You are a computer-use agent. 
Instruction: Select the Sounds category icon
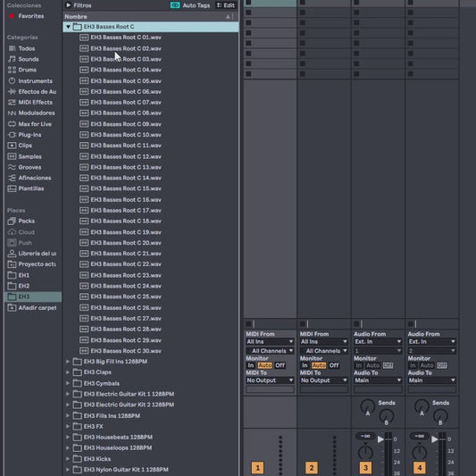[x=12, y=59]
